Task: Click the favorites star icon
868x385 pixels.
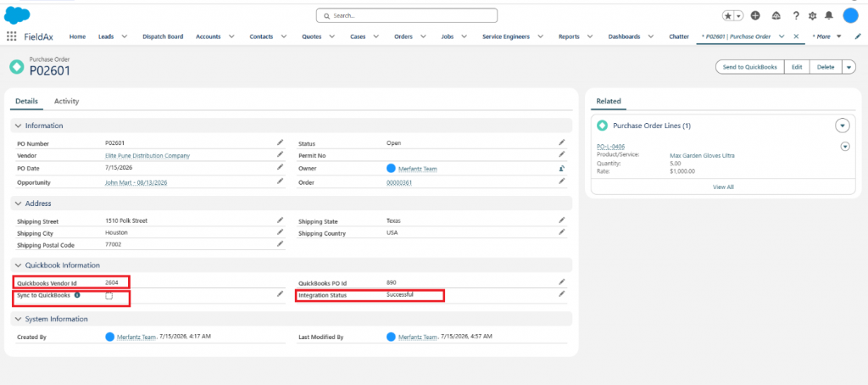Action: pos(728,16)
